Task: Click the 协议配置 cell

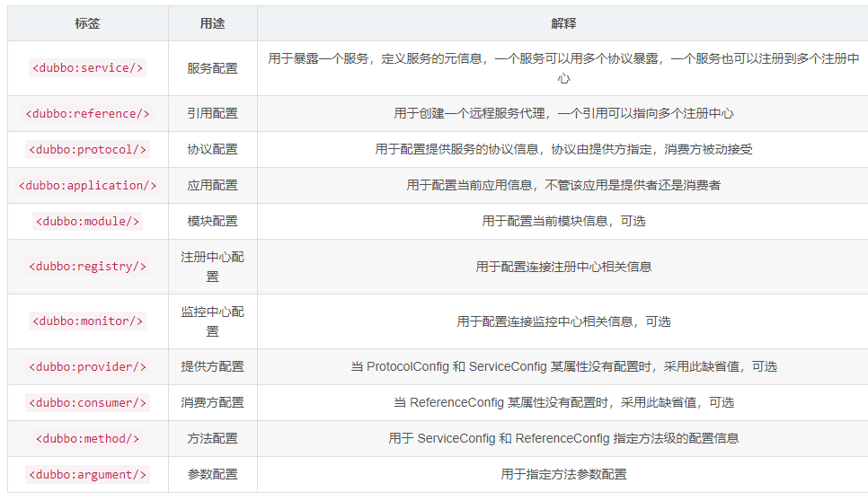Action: pos(213,149)
